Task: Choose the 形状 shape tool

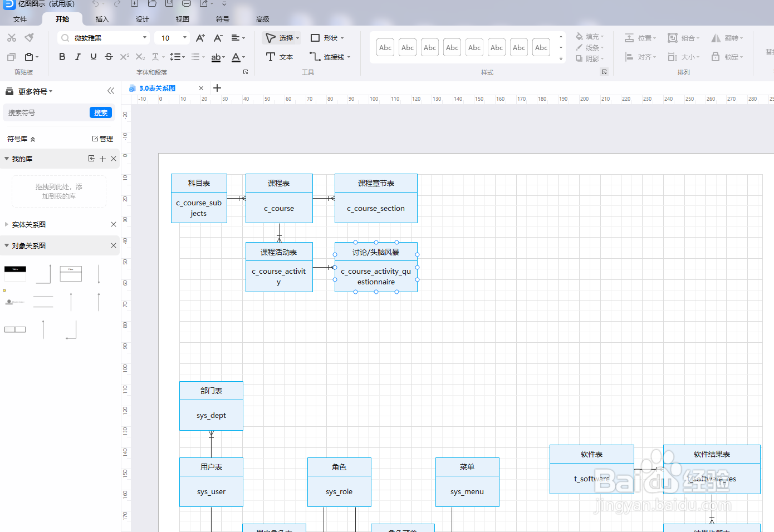Action: pos(327,38)
